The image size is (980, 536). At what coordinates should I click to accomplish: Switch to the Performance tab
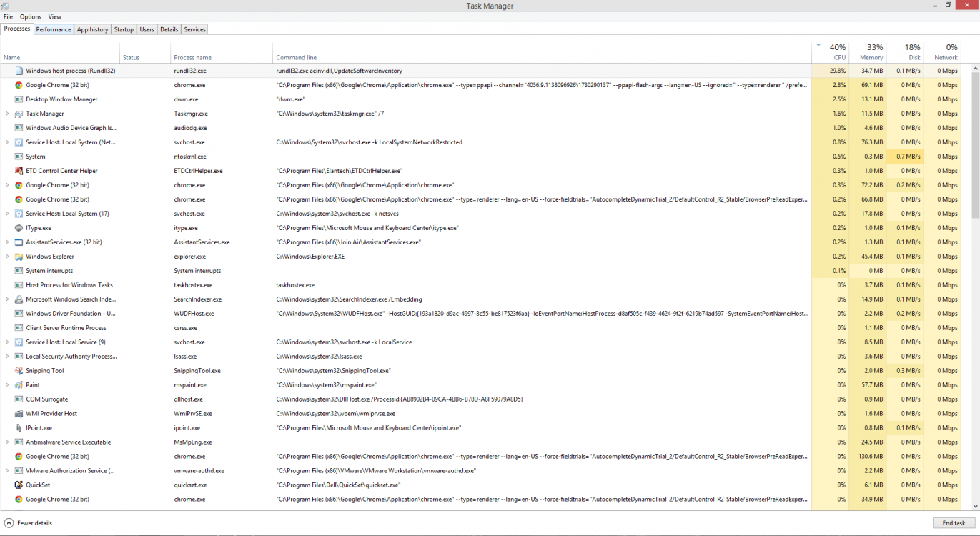click(x=53, y=29)
